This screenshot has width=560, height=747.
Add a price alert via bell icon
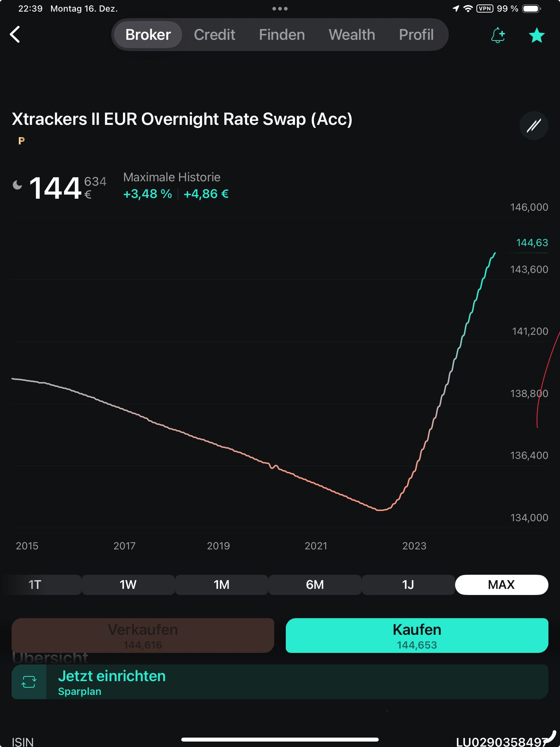pyautogui.click(x=498, y=35)
